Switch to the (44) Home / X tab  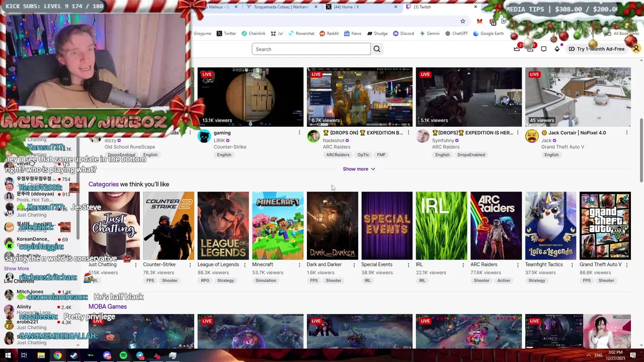[x=358, y=7]
